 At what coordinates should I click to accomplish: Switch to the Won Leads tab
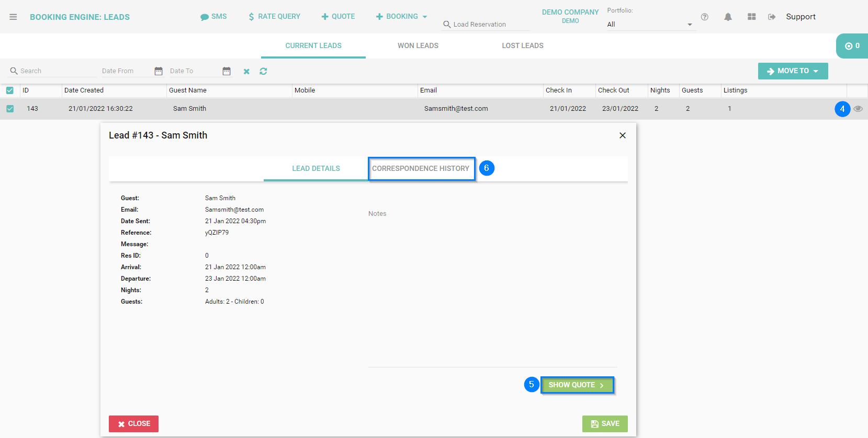[418, 46]
